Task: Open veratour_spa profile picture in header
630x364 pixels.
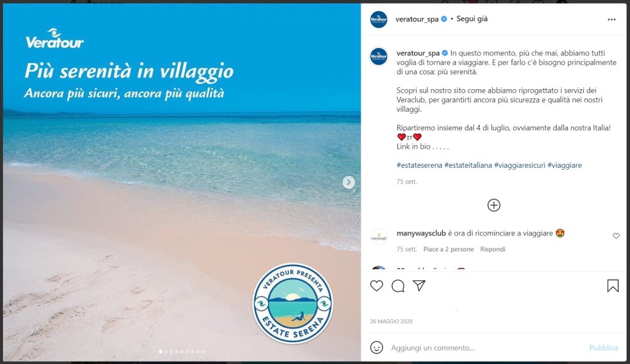Action: click(x=378, y=19)
